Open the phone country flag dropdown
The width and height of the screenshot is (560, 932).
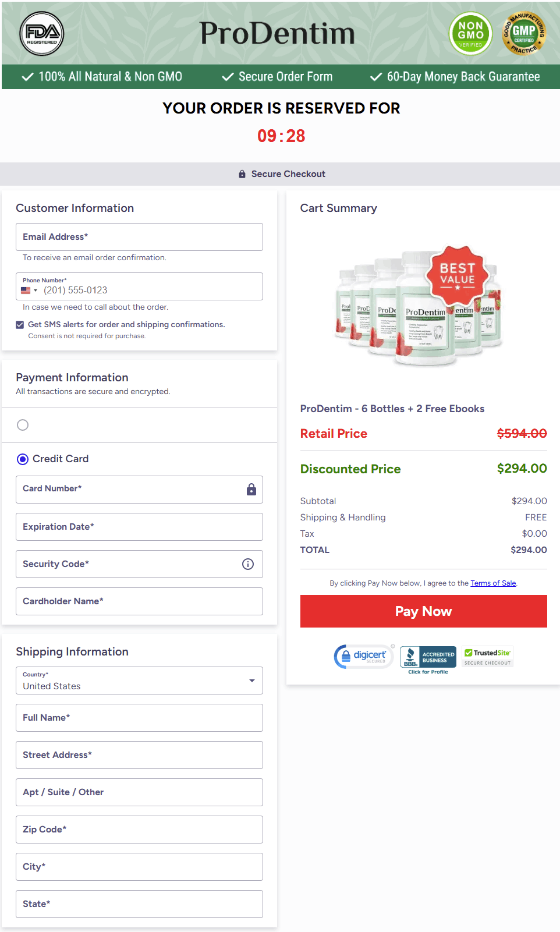coord(29,290)
